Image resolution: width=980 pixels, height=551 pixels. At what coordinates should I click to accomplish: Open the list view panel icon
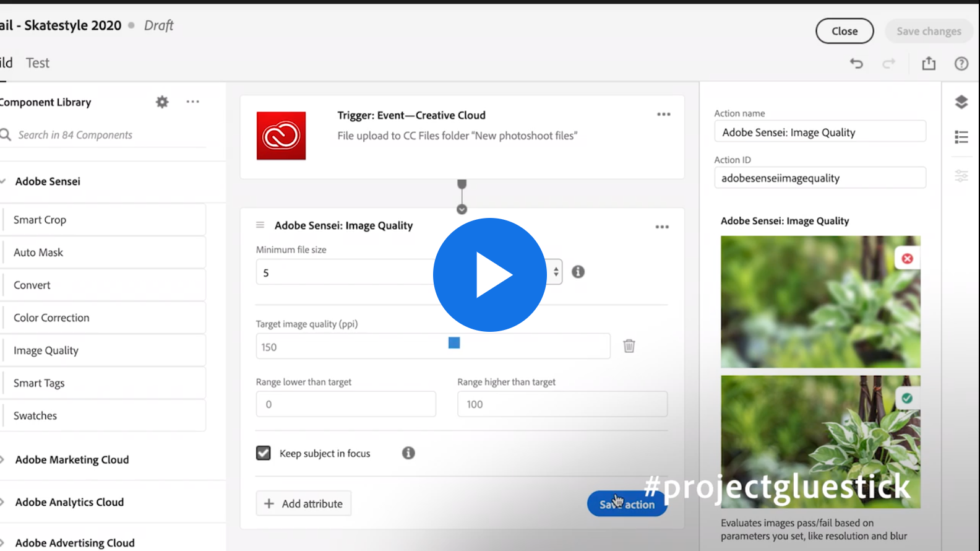pyautogui.click(x=961, y=137)
